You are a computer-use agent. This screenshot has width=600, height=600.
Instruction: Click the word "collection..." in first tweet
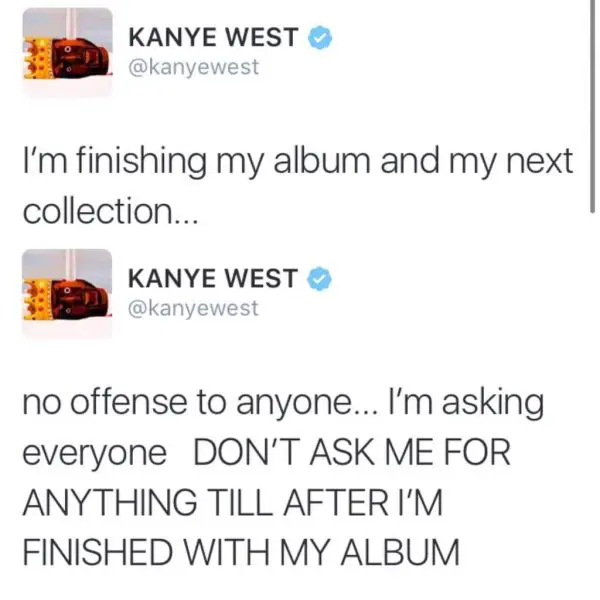pos(111,211)
